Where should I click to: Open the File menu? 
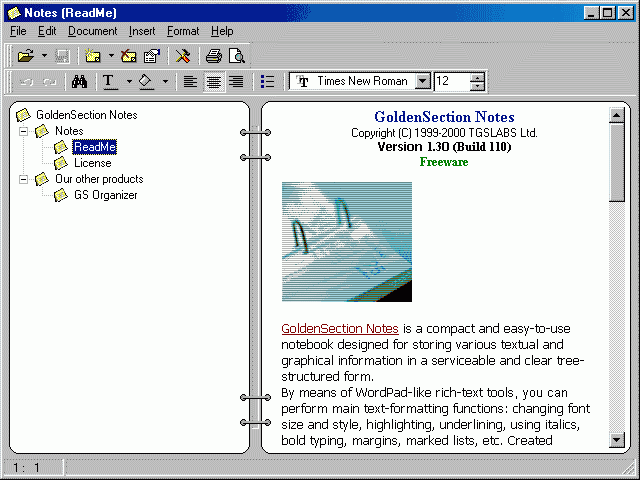[x=18, y=31]
